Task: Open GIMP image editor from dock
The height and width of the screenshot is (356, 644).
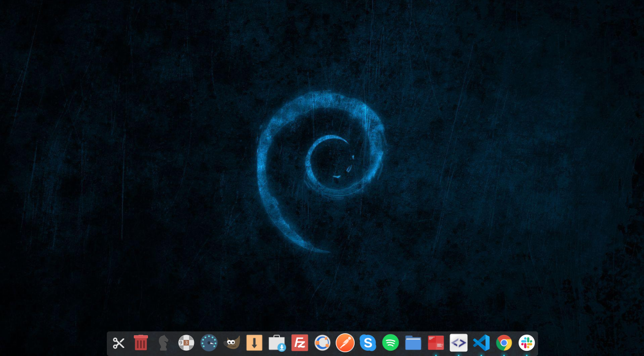Action: pos(232,343)
